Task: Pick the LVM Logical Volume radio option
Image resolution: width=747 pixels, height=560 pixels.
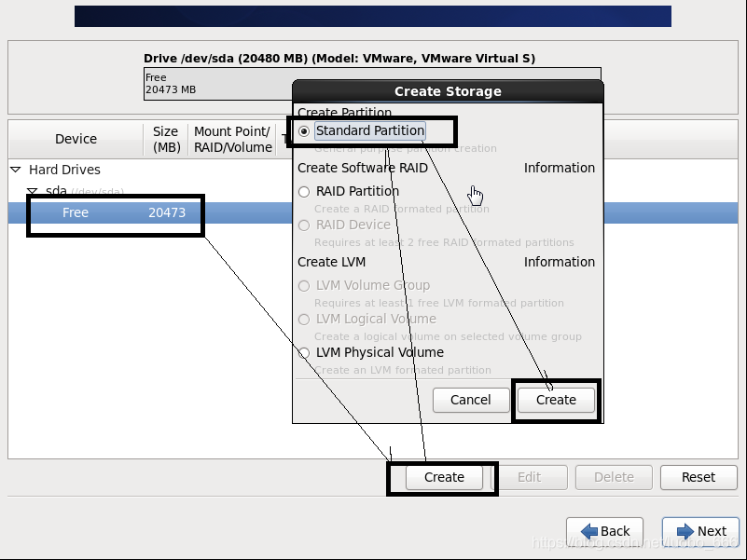Action: [x=304, y=320]
